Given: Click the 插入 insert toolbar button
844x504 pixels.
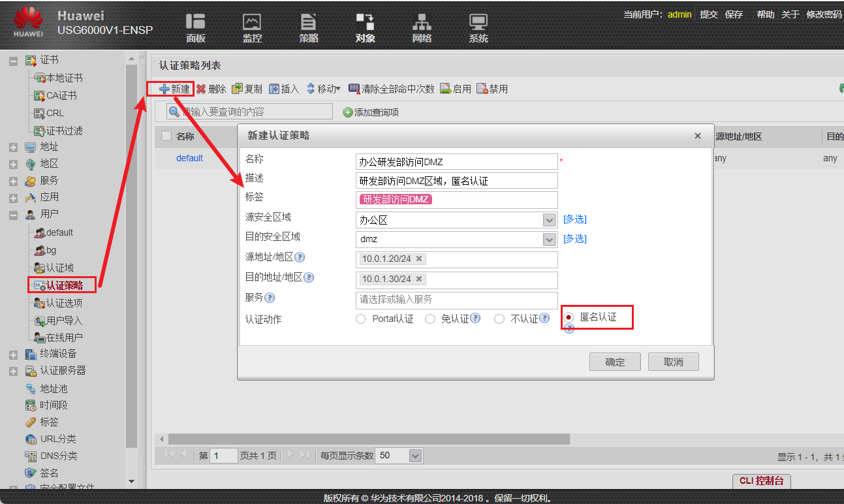Looking at the screenshot, I should pos(284,89).
